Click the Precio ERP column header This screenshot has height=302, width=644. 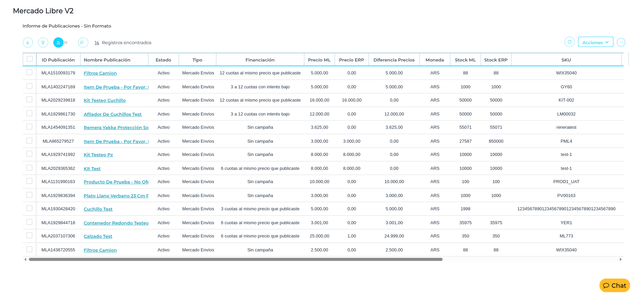pos(352,60)
